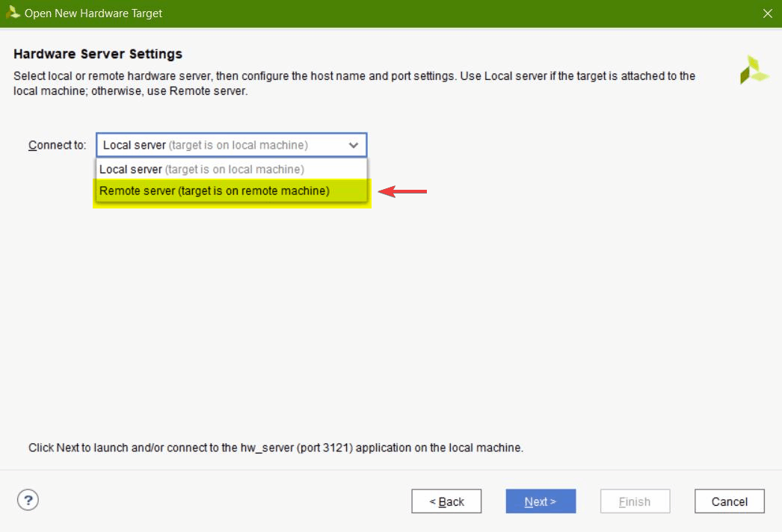Open help with the question mark button
782x532 pixels.
pos(28,500)
